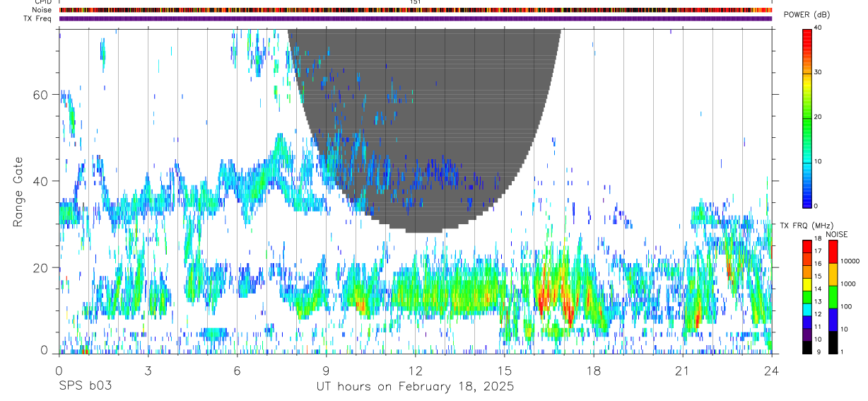
Task: Click the POWER (dB) gradient color bar
Action: pyautogui.click(x=807, y=117)
